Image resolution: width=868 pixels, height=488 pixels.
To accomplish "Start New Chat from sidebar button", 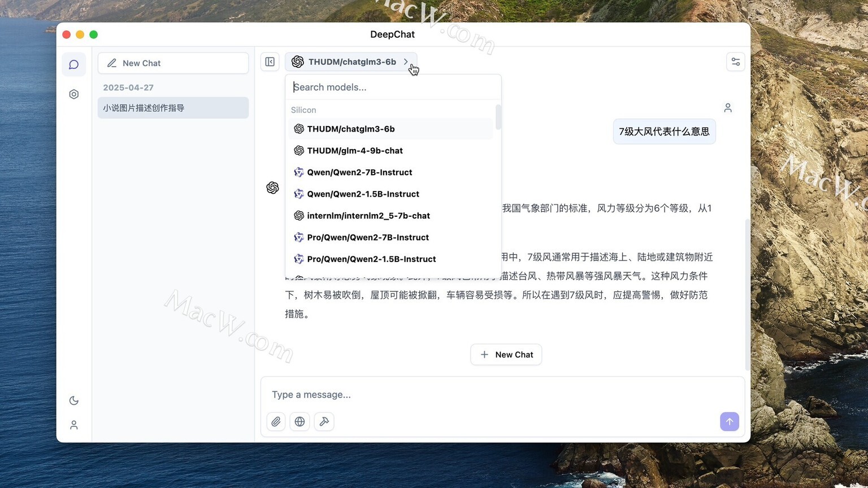I will tap(173, 63).
